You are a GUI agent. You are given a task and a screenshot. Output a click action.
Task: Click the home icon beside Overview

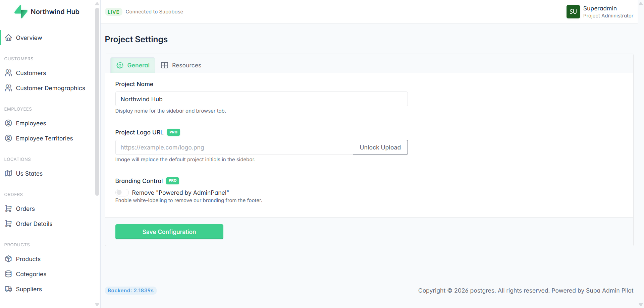point(9,38)
